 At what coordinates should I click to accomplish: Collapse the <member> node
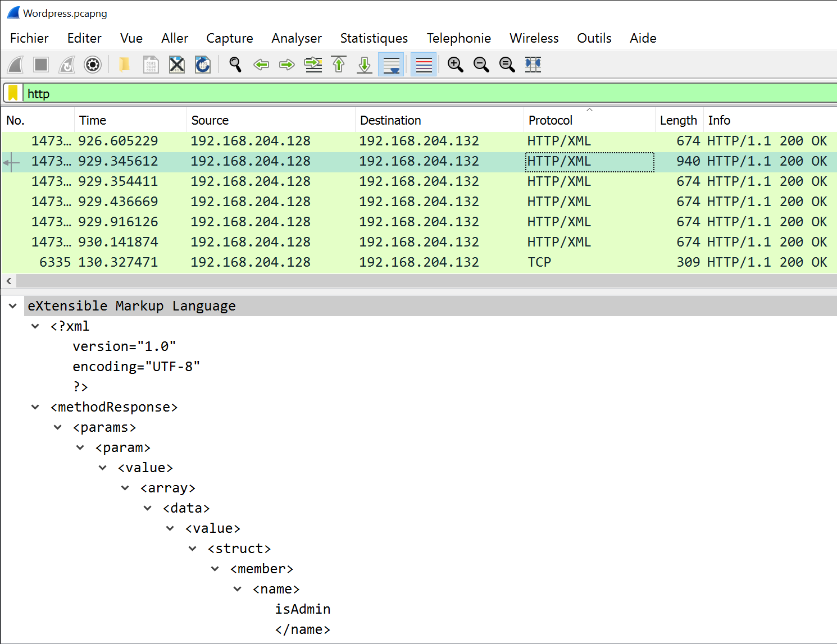point(215,569)
